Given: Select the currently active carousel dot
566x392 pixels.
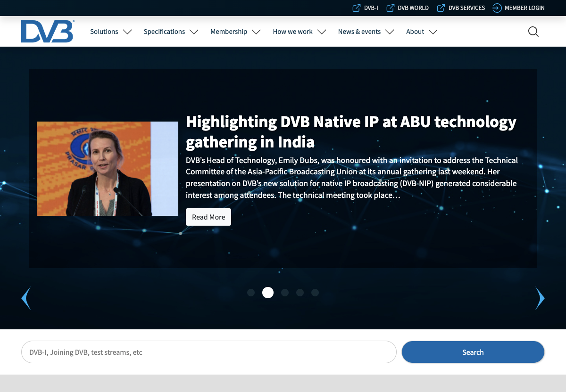Looking at the screenshot, I should tap(268, 293).
